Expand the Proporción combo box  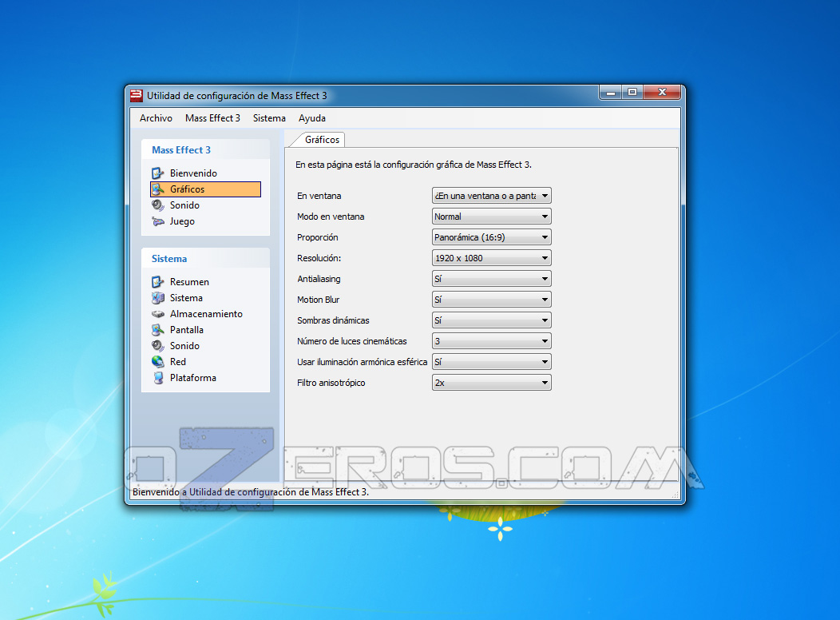pyautogui.click(x=491, y=237)
